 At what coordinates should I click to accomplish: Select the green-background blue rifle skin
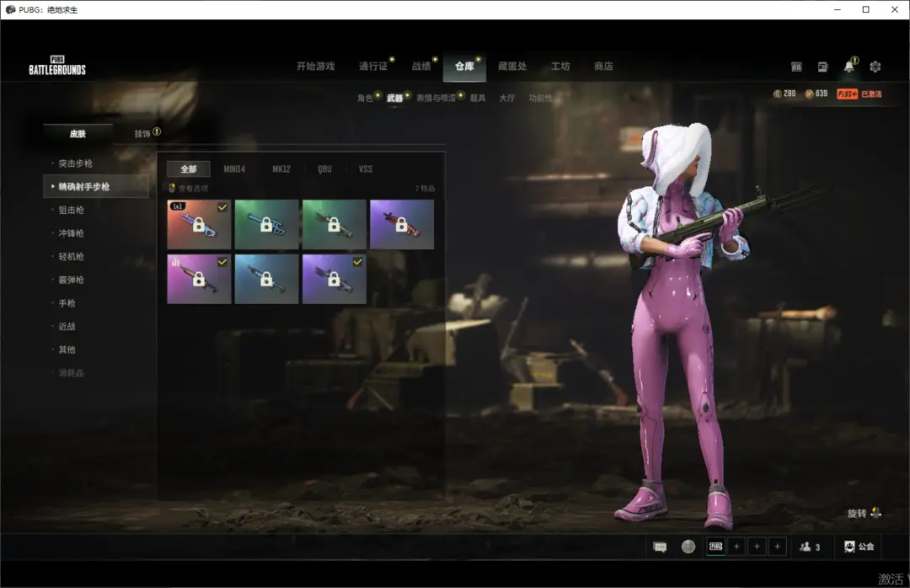266,225
